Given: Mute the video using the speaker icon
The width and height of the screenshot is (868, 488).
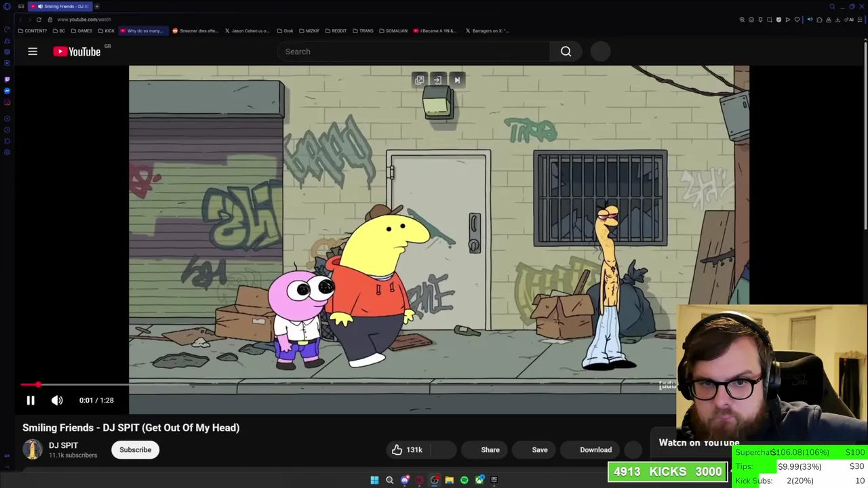Looking at the screenshot, I should (57, 400).
